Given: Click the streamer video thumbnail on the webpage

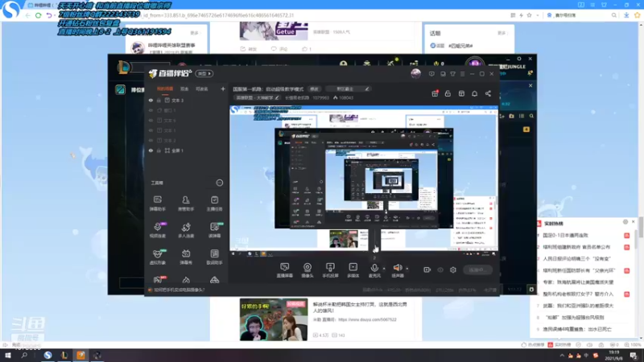Looking at the screenshot, I should pos(274,319).
